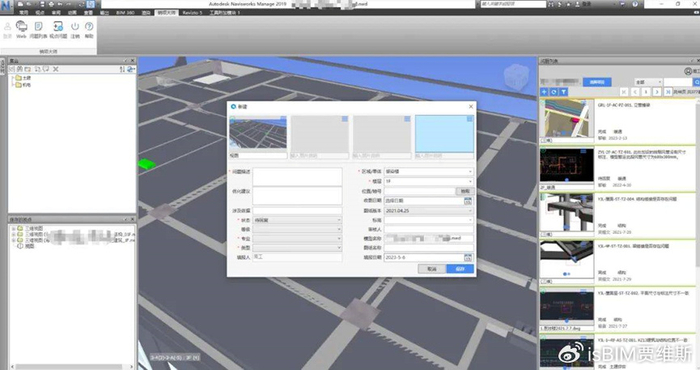
Task: Open the empty grade dropdown below status
Action: 297,229
